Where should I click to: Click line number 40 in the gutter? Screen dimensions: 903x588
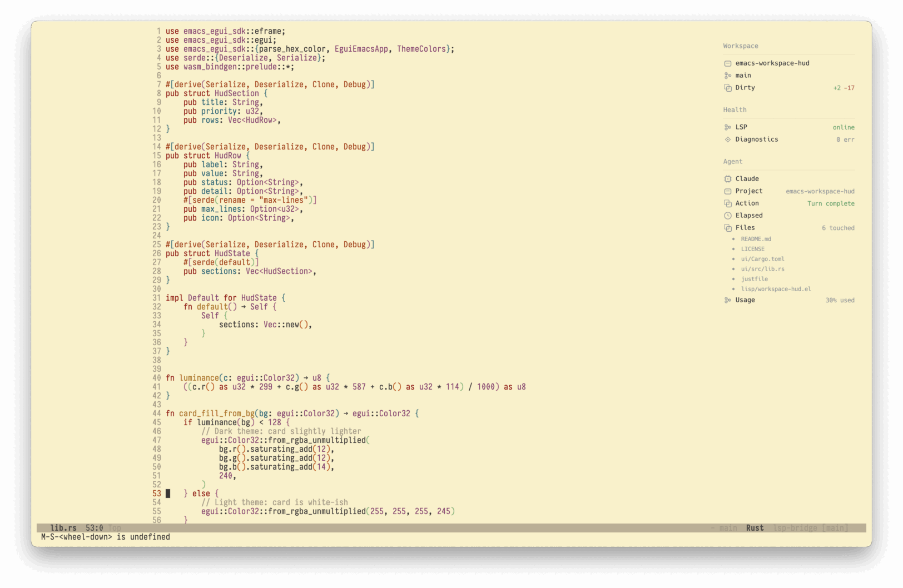coord(157,378)
